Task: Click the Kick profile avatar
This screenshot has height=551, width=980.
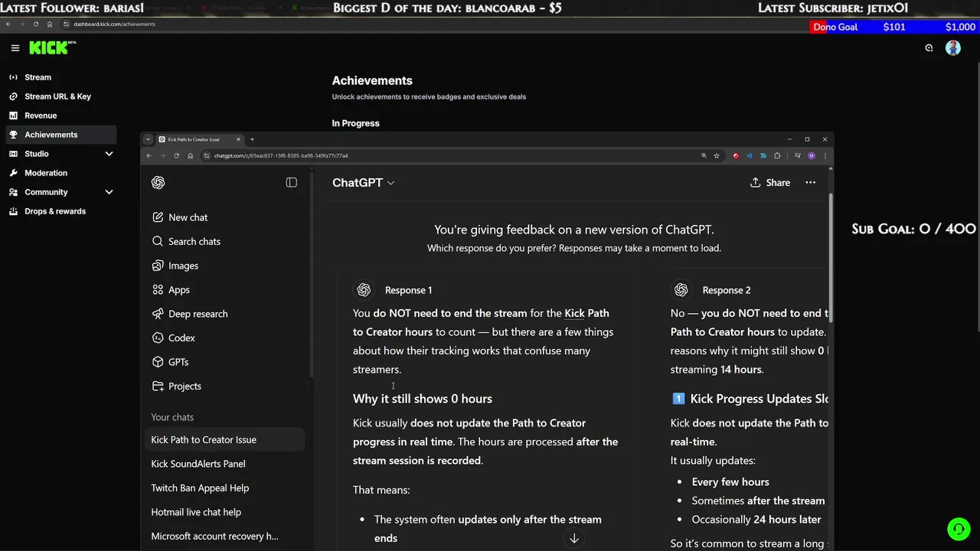Action: 953,47
